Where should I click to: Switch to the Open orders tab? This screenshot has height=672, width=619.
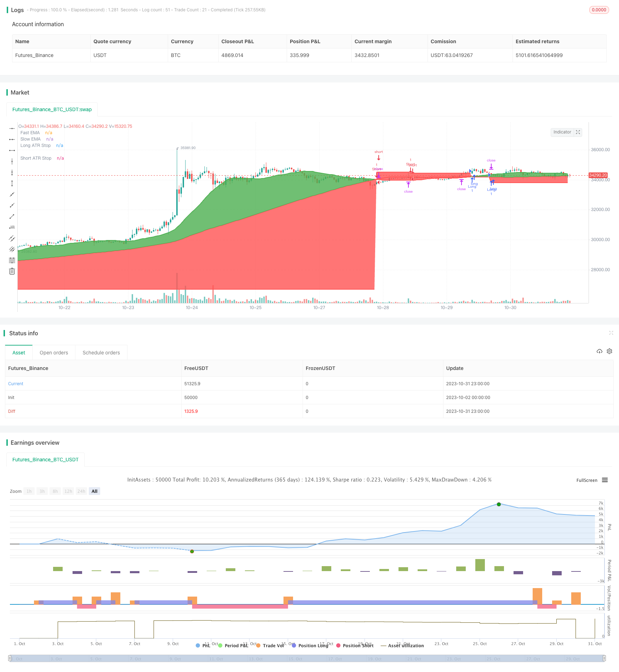point(54,353)
